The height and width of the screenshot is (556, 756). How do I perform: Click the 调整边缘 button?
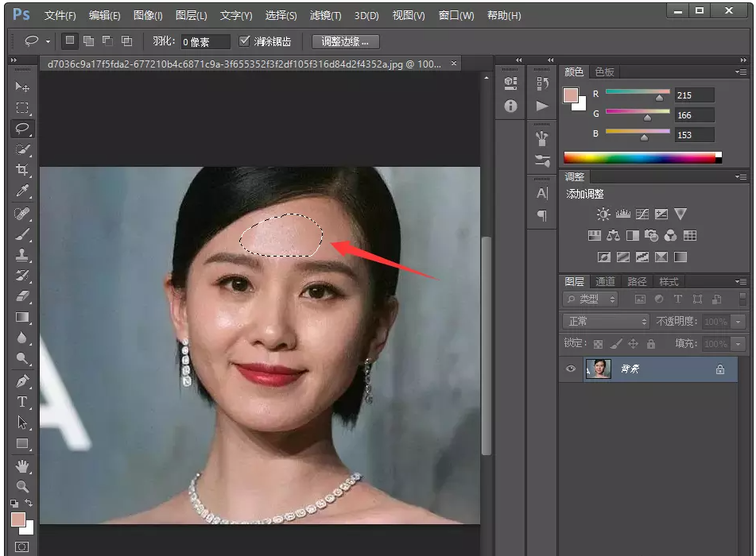click(x=346, y=41)
